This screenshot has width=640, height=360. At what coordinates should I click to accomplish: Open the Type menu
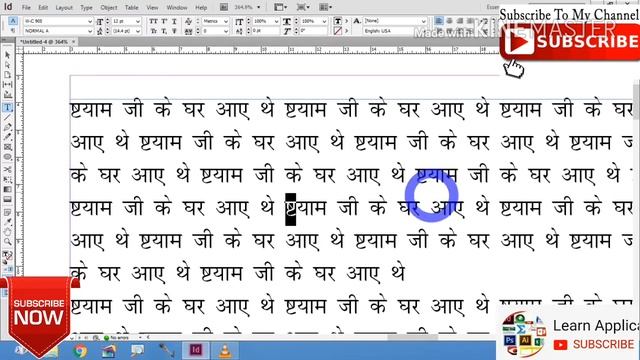coord(86,8)
